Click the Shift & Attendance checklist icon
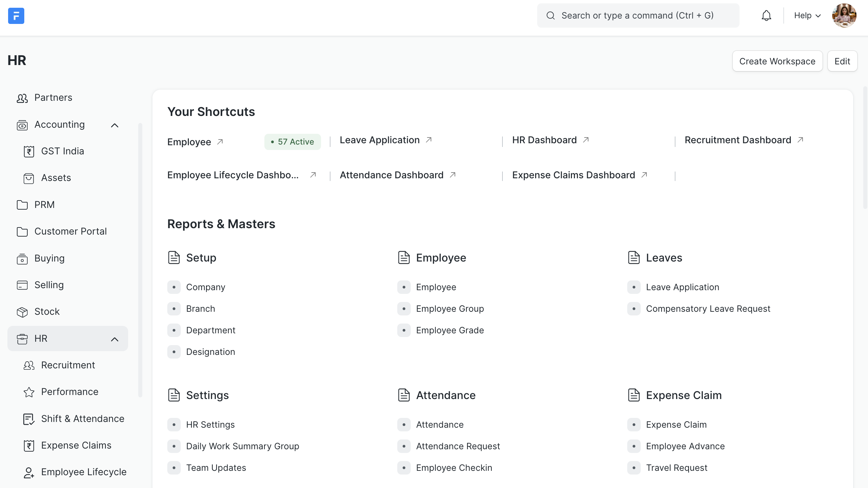Image resolution: width=868 pixels, height=488 pixels. pos(29,419)
